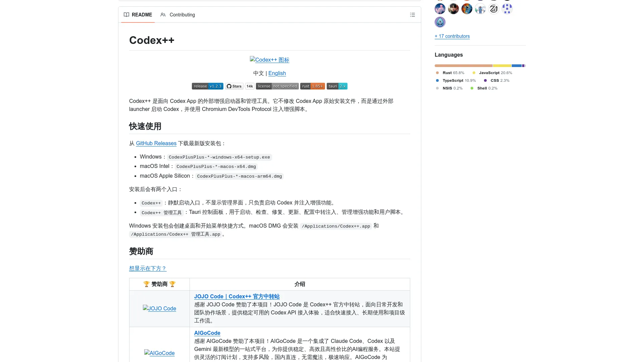The height and width of the screenshot is (362, 644).
Task: Click the CSS 2.3% language entry
Action: pos(497,80)
